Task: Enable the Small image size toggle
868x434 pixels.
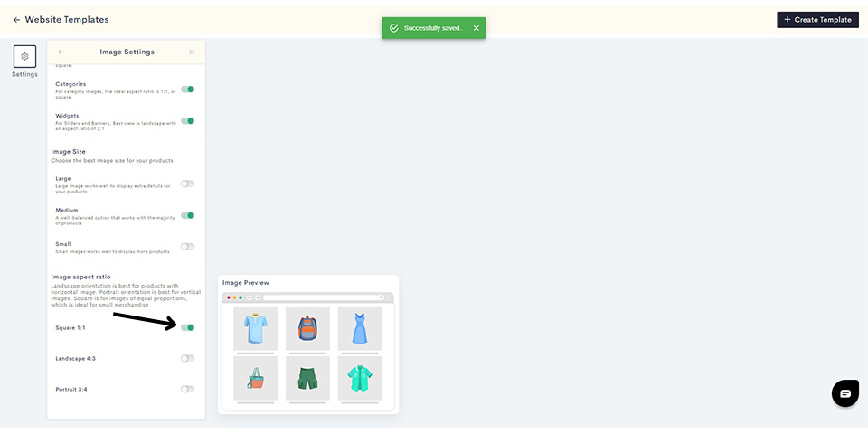Action: pyautogui.click(x=188, y=247)
